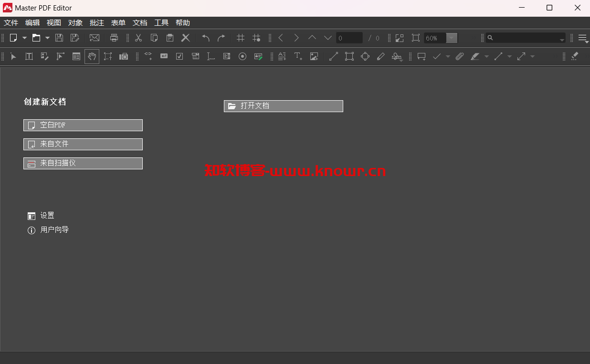This screenshot has width=590, height=364.
Task: Open the toolbar hamburger menu
Action: tap(583, 38)
